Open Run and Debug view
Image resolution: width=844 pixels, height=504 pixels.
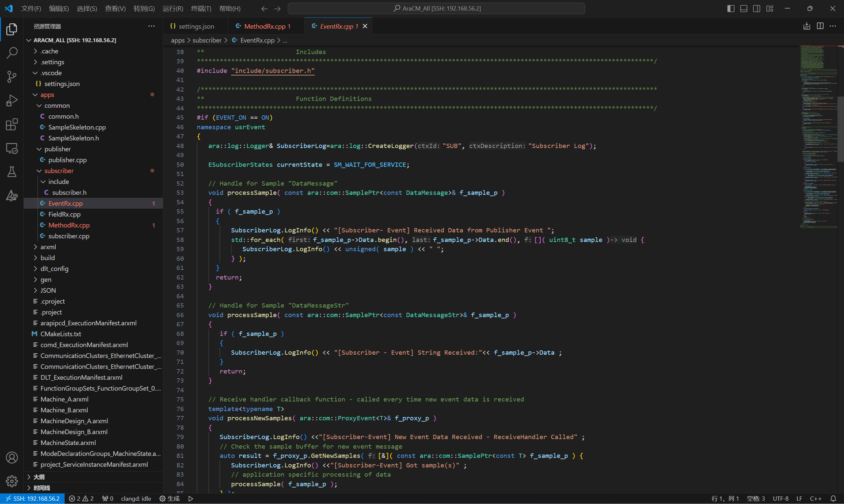point(12,101)
